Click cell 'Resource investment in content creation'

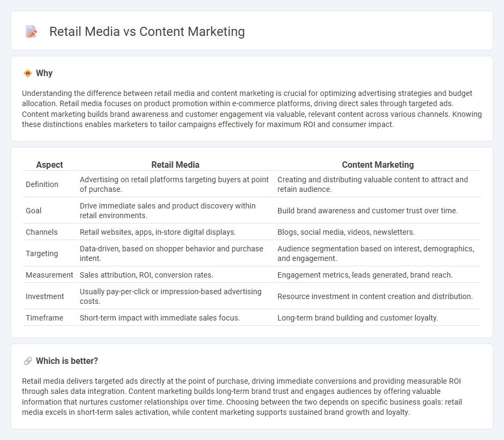click(377, 296)
